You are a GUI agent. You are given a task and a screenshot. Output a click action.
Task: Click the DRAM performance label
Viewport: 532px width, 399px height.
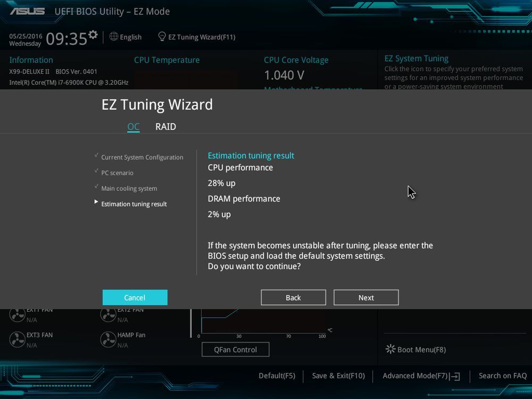[x=244, y=199]
